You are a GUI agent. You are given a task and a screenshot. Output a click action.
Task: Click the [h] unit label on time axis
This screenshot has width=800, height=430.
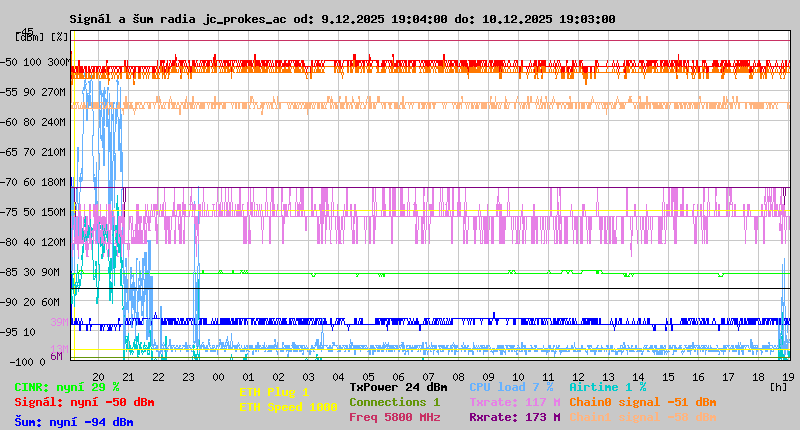778,385
